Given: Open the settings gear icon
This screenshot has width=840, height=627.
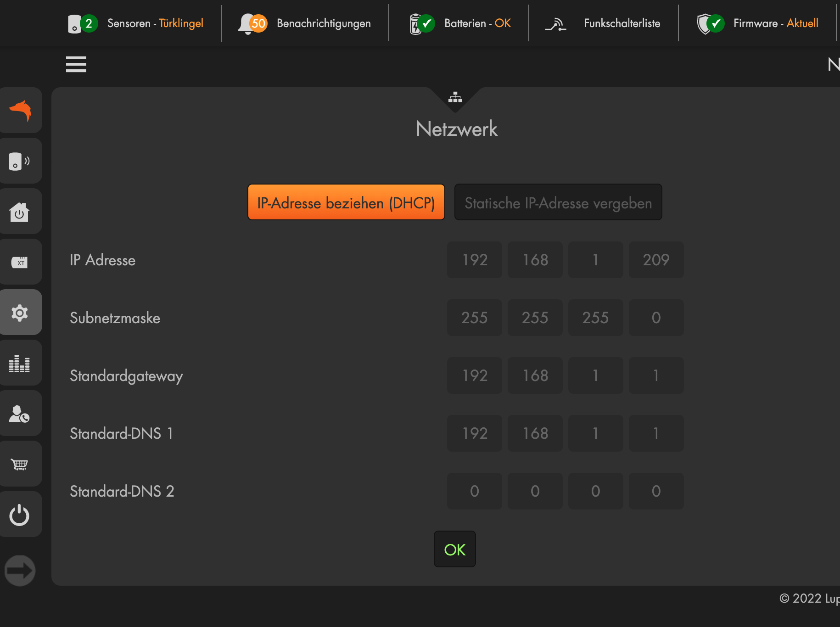Looking at the screenshot, I should tap(19, 313).
